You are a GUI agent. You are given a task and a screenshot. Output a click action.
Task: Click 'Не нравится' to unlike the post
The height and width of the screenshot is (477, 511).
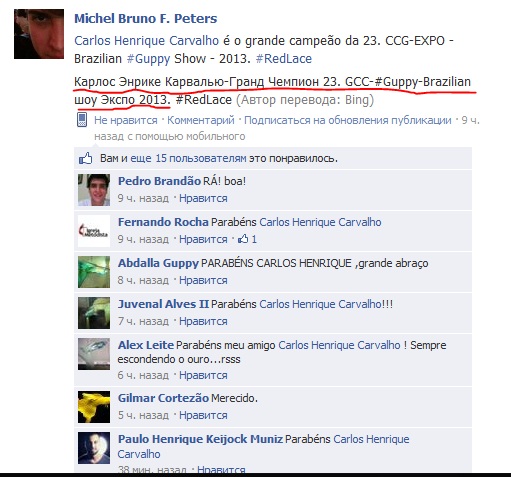126,120
